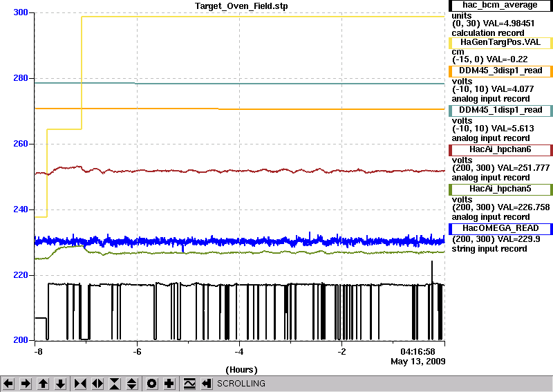Select the HacOMEGA_READ curve label
Viewport: 553px width, 392px height.
click(500, 229)
